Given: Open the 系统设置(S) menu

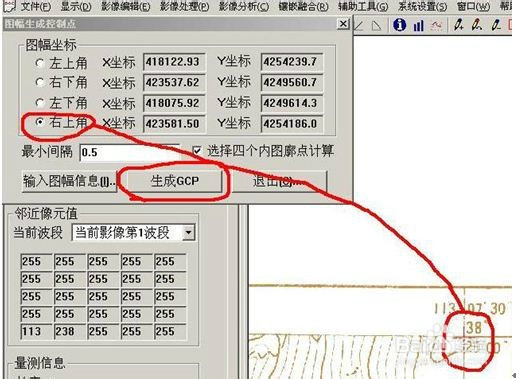Looking at the screenshot, I should [x=423, y=6].
